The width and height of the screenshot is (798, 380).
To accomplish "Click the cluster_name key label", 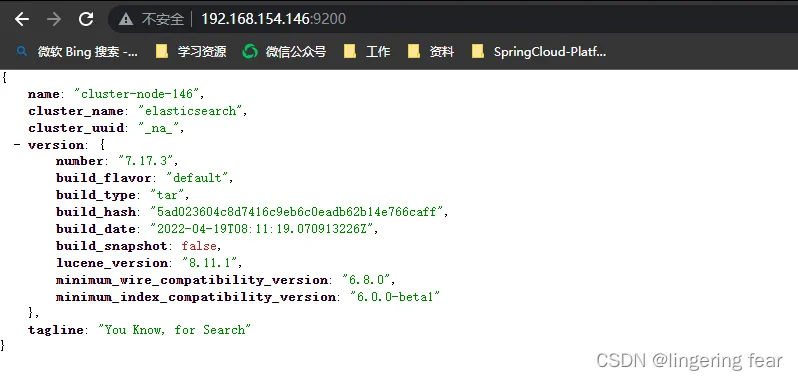I will pyautogui.click(x=76, y=111).
